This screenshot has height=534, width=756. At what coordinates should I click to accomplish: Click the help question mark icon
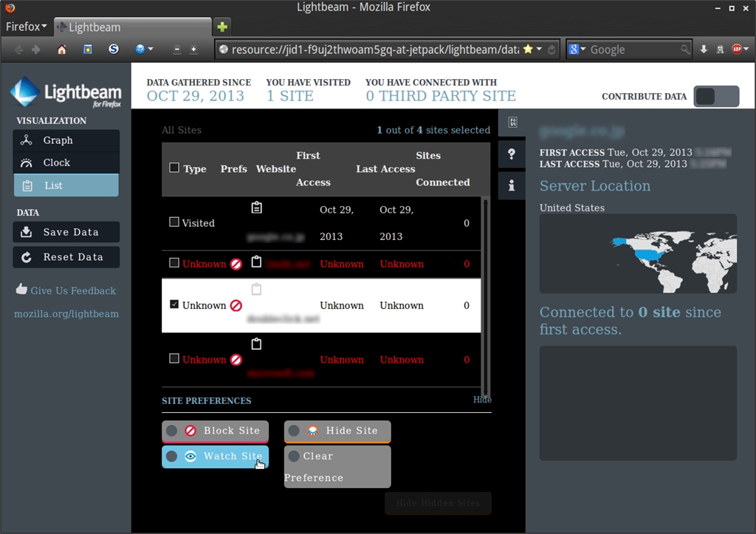coord(512,154)
